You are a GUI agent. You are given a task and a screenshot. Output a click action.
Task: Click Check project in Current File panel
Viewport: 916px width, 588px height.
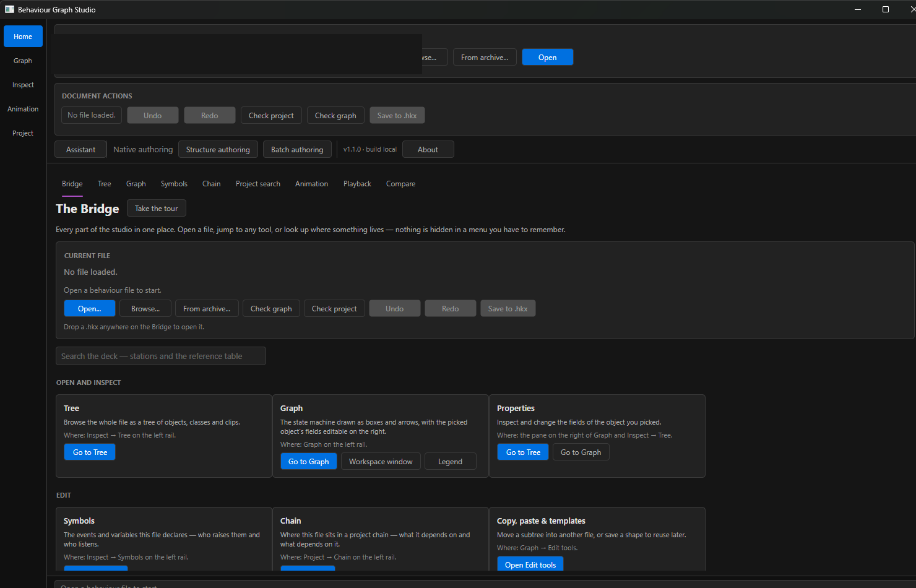334,309
